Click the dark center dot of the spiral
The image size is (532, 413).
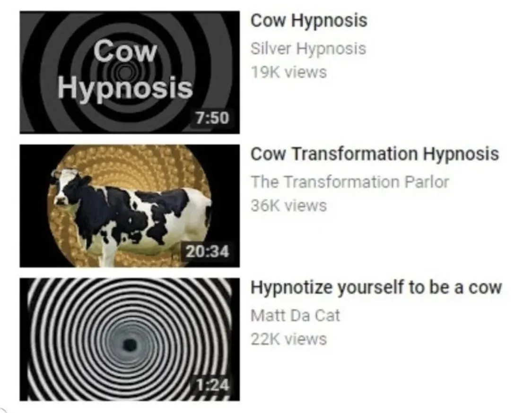pos(129,345)
